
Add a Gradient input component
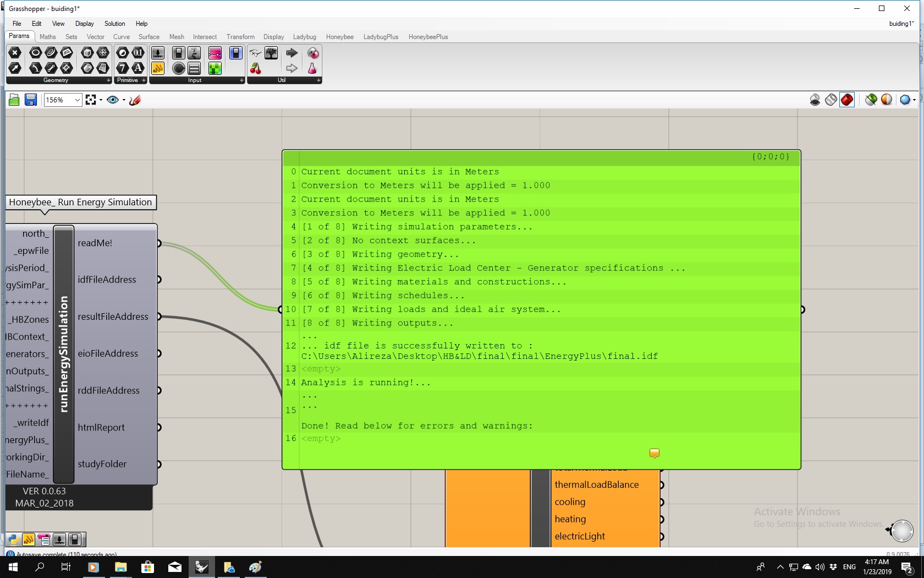(215, 53)
